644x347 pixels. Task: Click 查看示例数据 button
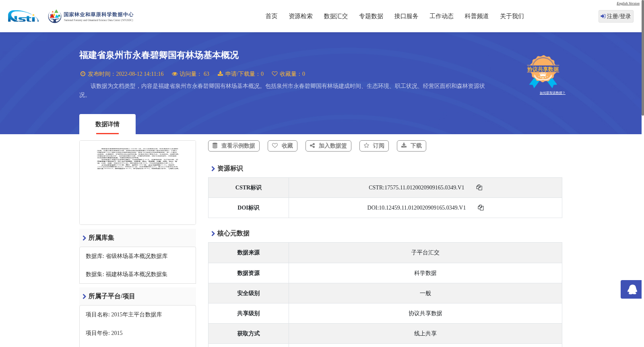click(234, 146)
